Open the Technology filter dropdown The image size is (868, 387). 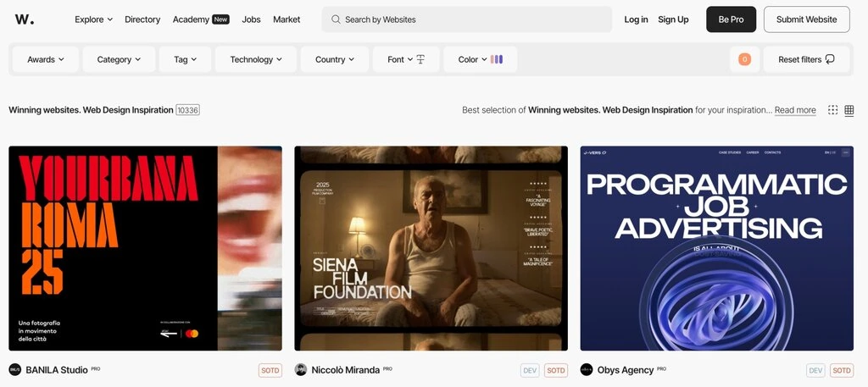point(256,59)
